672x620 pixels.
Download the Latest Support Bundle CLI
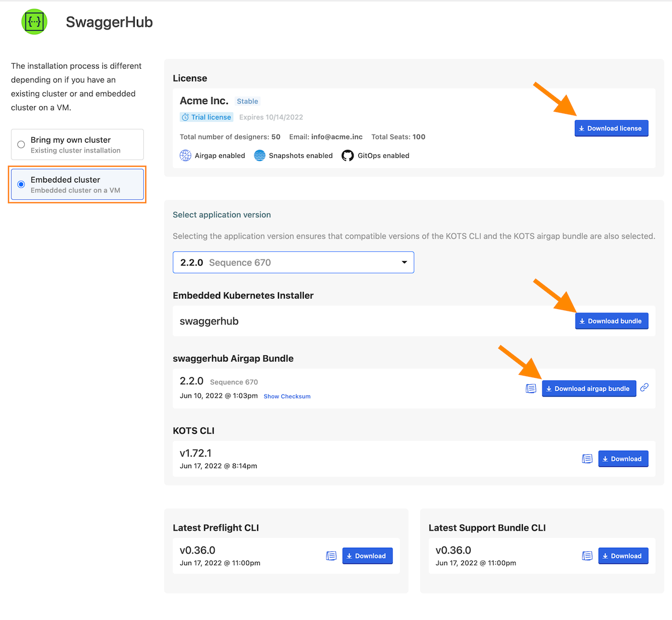point(623,556)
